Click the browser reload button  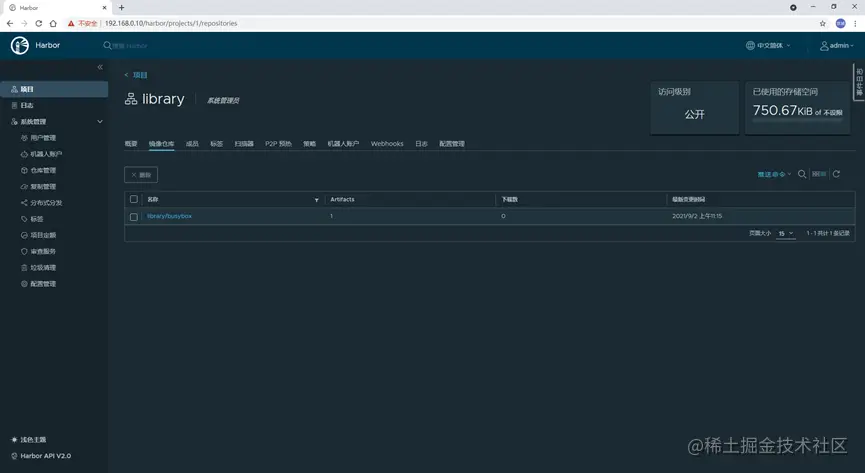39,23
